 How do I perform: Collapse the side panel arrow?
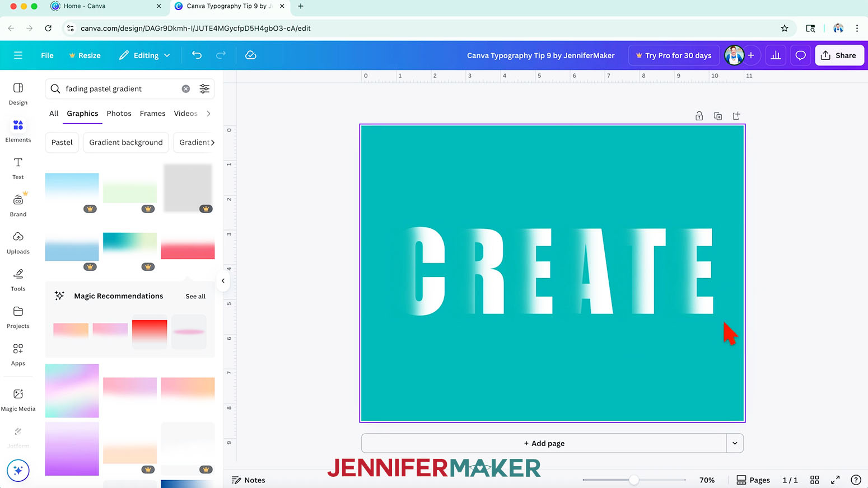pos(223,281)
